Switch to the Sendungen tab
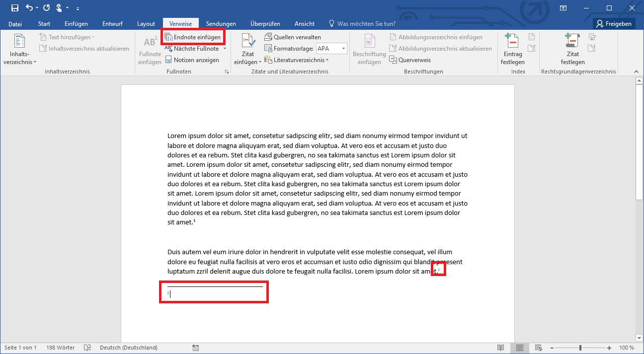This screenshot has width=644, height=354. pos(221,24)
